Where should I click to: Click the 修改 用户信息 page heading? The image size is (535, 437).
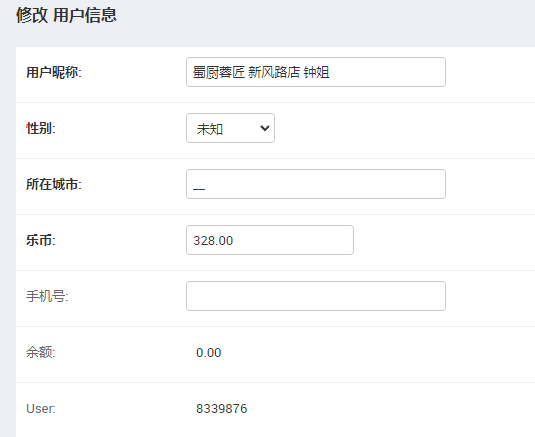[67, 15]
